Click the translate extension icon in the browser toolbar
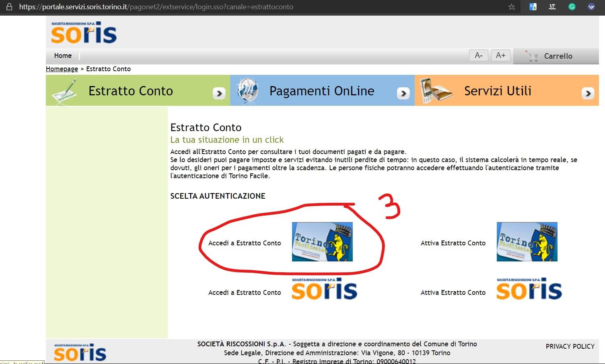The height and width of the screenshot is (364, 605). pyautogui.click(x=533, y=7)
